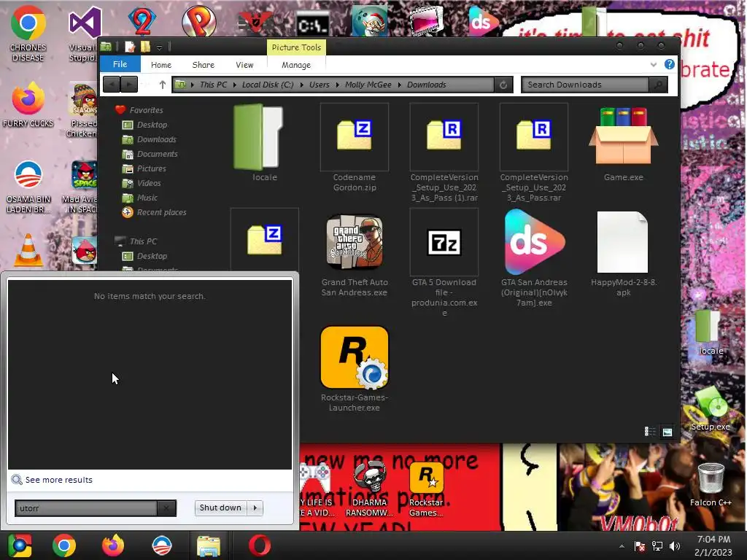
Task: Switch to details view layout icon
Action: (650, 432)
